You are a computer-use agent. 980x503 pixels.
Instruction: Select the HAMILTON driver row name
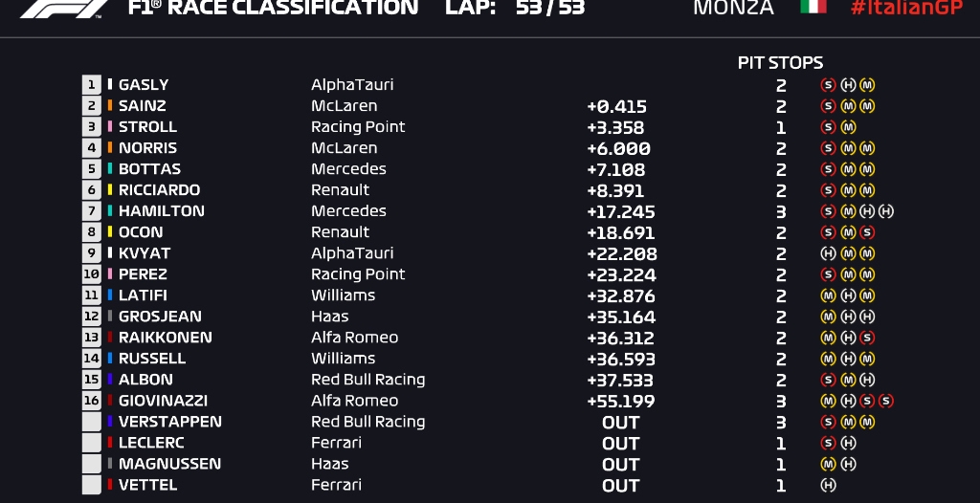point(161,211)
